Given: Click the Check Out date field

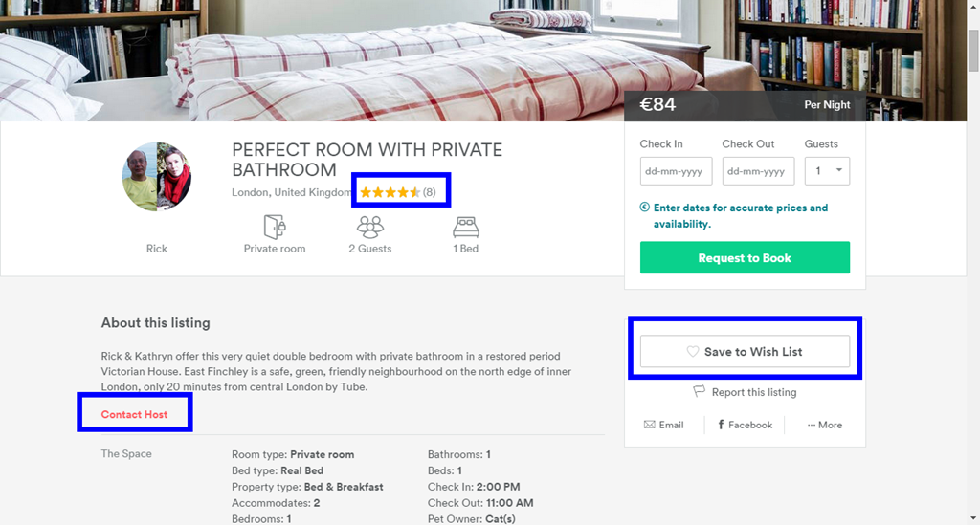Looking at the screenshot, I should tap(758, 171).
